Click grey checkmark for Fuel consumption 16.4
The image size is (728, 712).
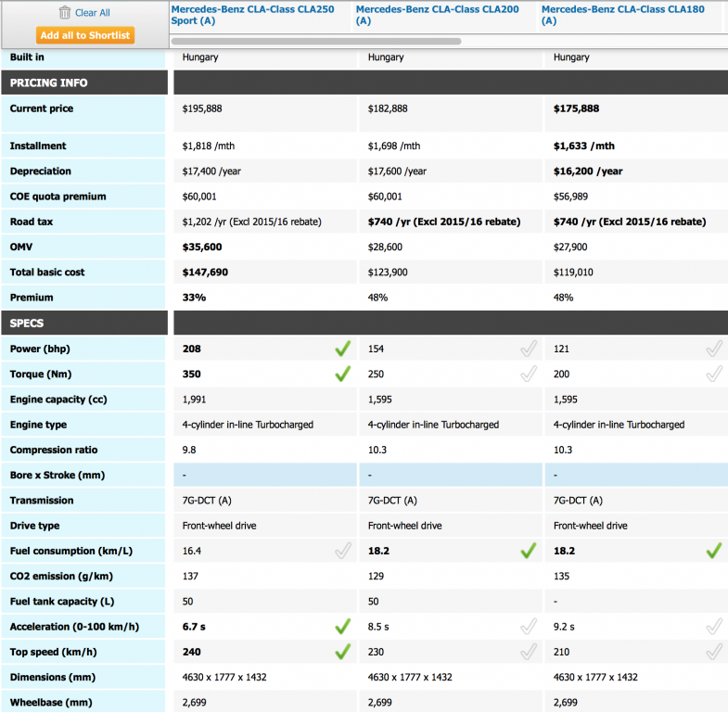coord(342,551)
